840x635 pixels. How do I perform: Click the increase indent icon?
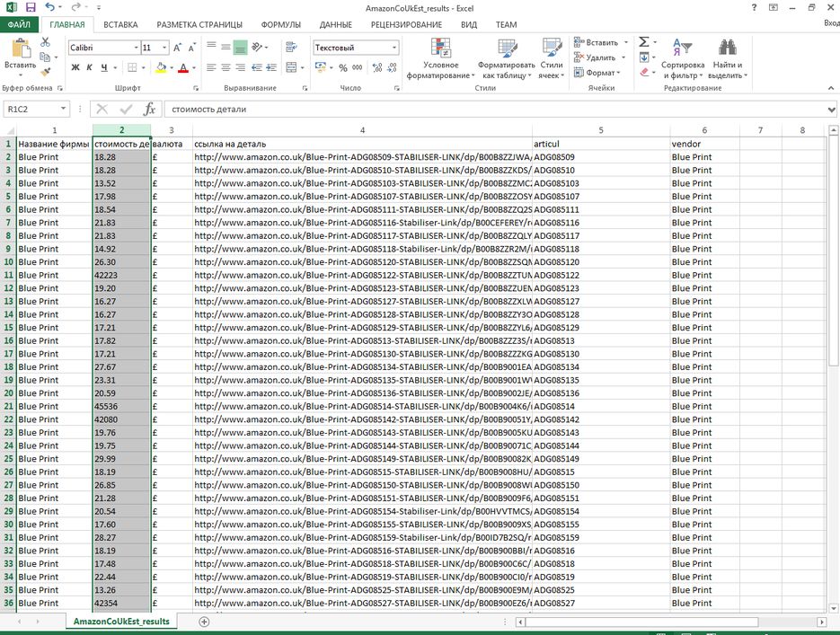271,67
